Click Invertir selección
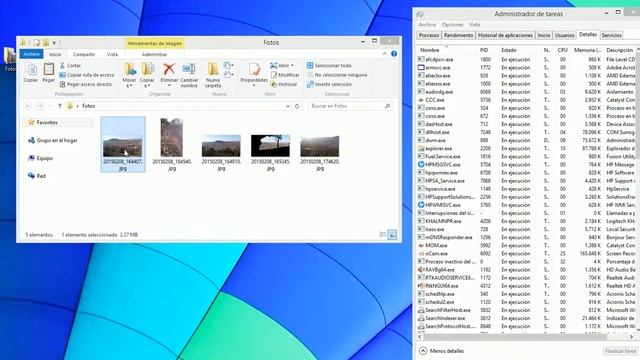The height and width of the screenshot is (360, 640). (x=329, y=84)
